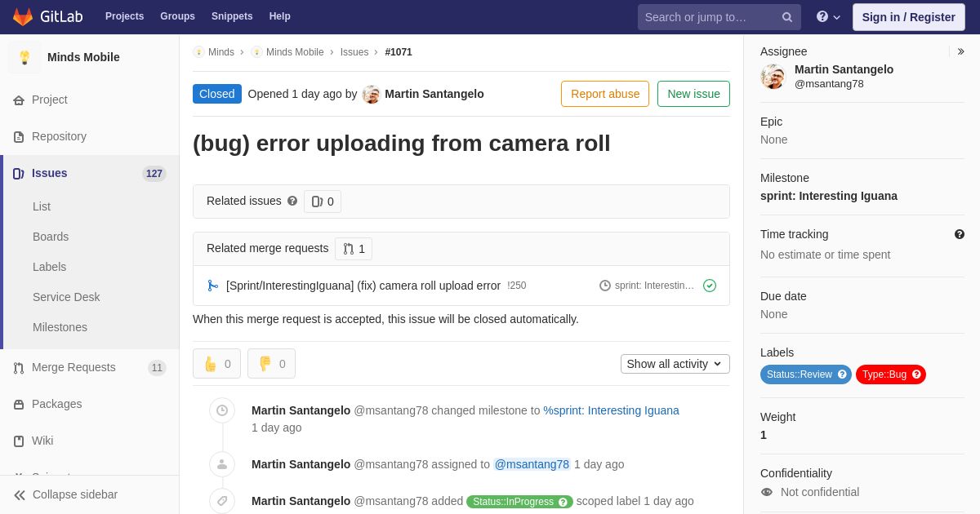This screenshot has width=980, height=514.
Task: Click the Related issues help icon
Action: coord(292,201)
